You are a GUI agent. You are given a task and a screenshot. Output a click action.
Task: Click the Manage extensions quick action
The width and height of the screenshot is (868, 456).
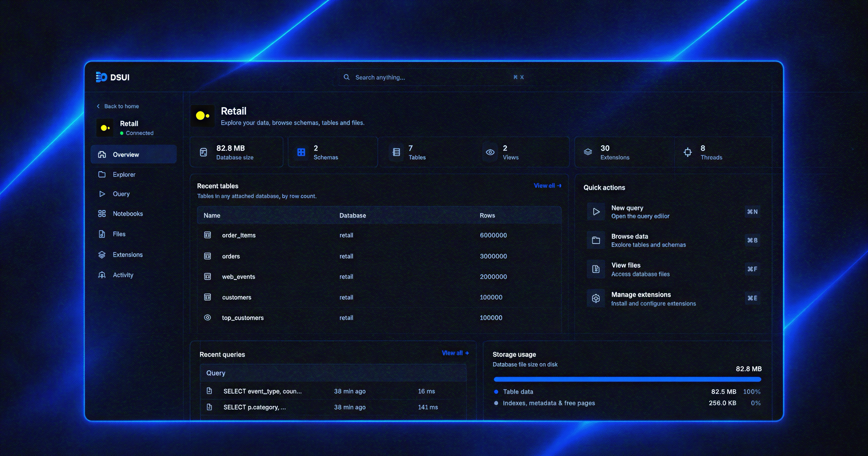pyautogui.click(x=673, y=298)
